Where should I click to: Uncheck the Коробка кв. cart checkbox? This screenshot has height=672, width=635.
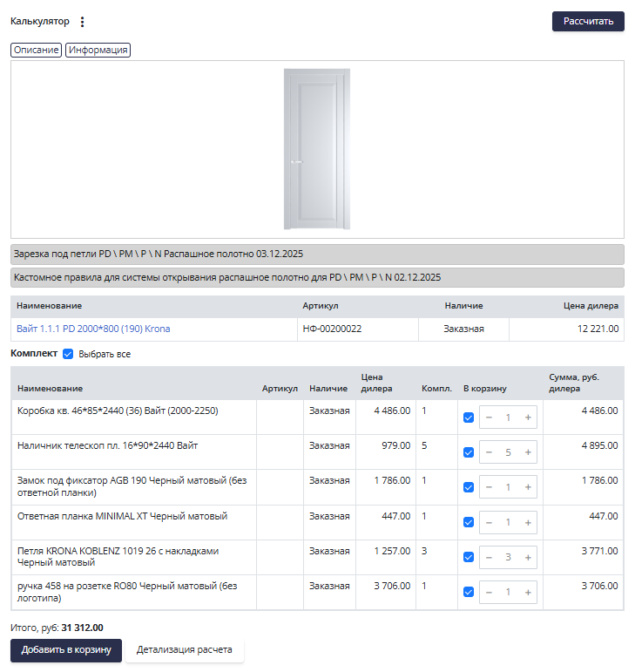469,417
